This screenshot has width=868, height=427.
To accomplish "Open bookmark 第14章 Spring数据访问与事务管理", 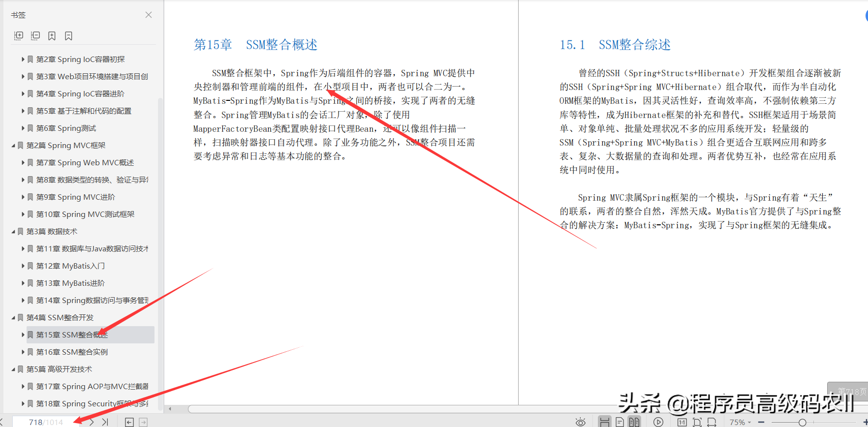I will pyautogui.click(x=92, y=300).
